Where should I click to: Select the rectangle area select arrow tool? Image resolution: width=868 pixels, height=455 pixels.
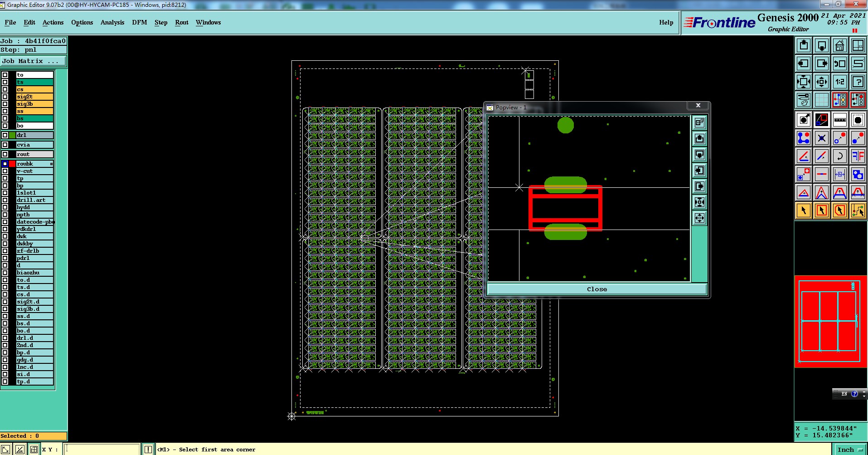click(822, 210)
